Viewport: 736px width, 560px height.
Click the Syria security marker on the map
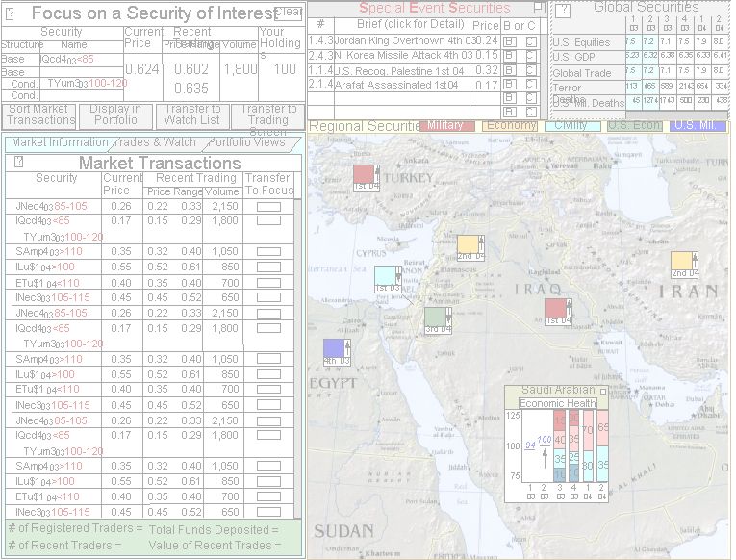pyautogui.click(x=470, y=248)
